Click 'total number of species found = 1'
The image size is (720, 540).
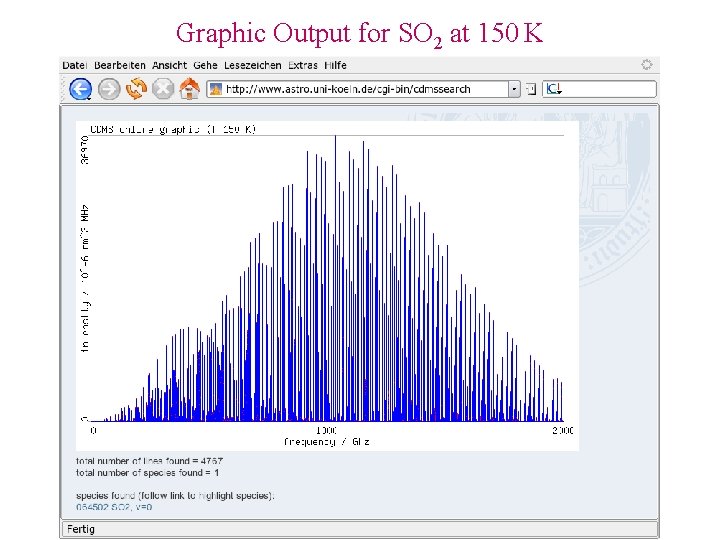click(147, 472)
